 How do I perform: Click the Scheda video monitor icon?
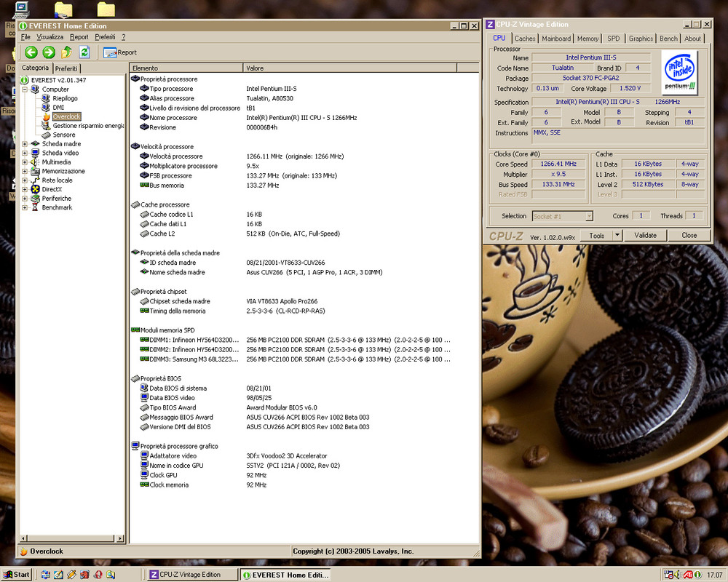click(35, 153)
